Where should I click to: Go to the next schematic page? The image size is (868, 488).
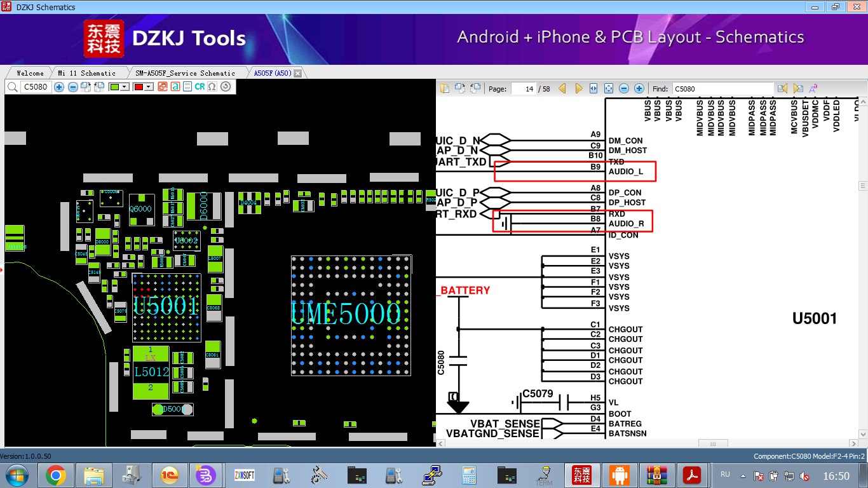tap(578, 89)
